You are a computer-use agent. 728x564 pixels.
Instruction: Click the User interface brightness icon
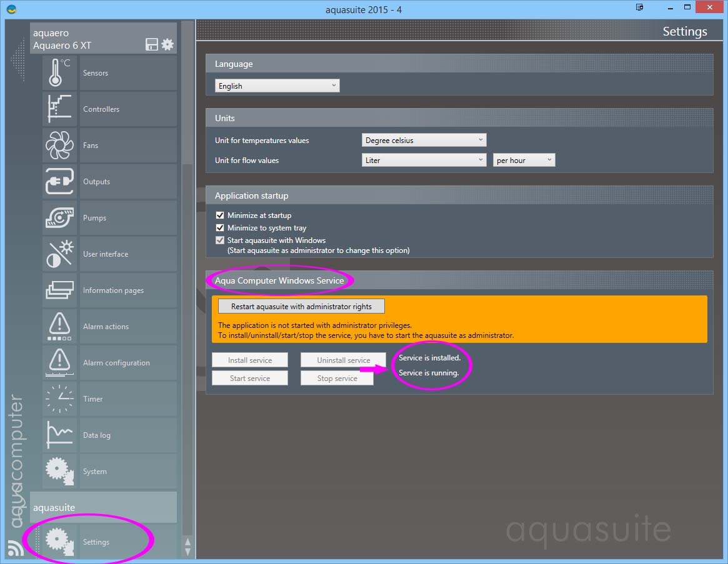59,254
